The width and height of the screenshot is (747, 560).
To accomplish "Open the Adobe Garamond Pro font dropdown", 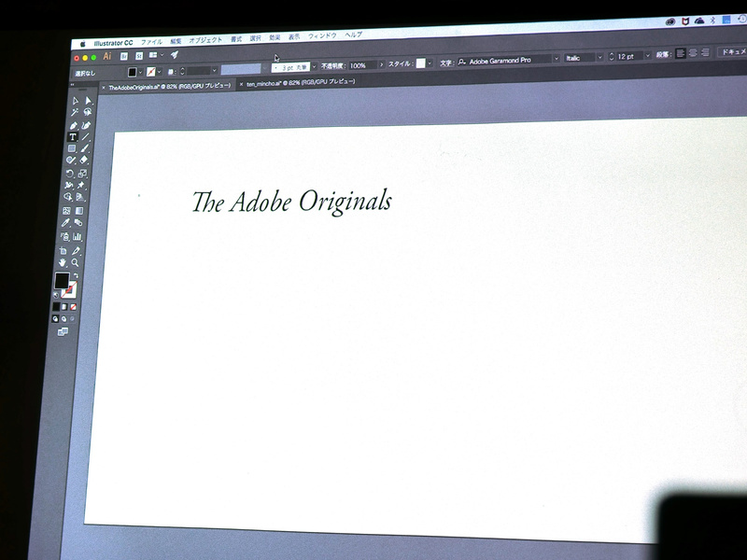I will tap(556, 59).
